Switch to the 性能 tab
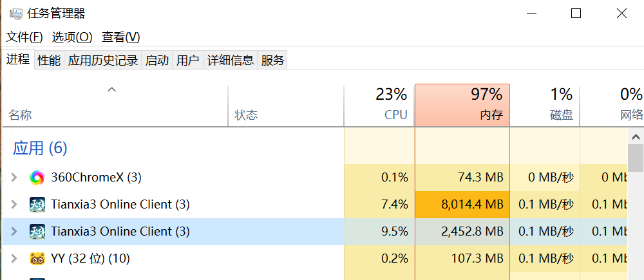Screen dimensions: 644x280 tap(50, 61)
